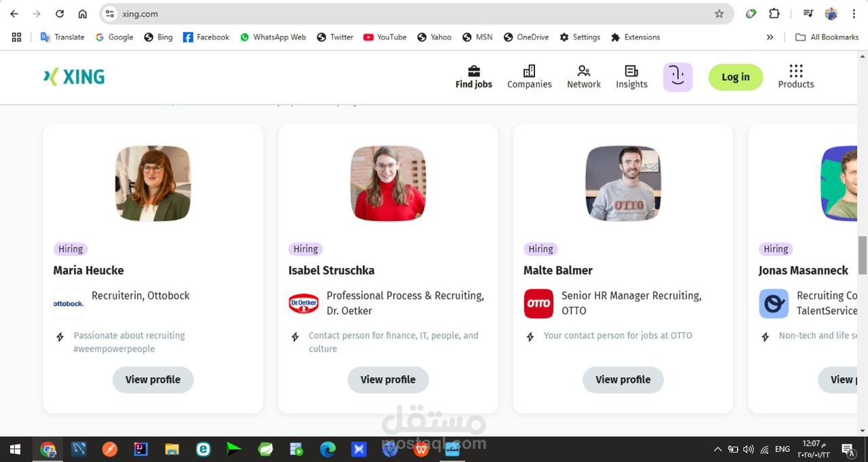Open the Chrome three-dot menu
Image resolution: width=868 pixels, height=462 pixels.
point(853,14)
